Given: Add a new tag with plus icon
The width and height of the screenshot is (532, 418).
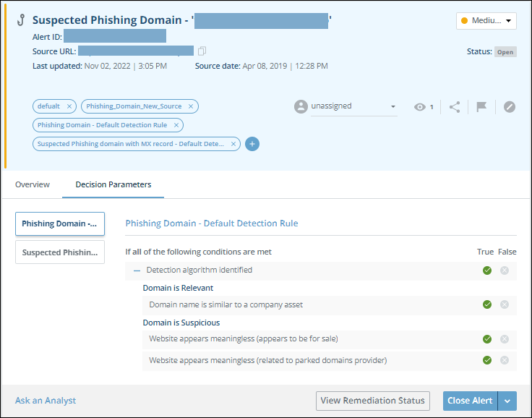Looking at the screenshot, I should (252, 144).
